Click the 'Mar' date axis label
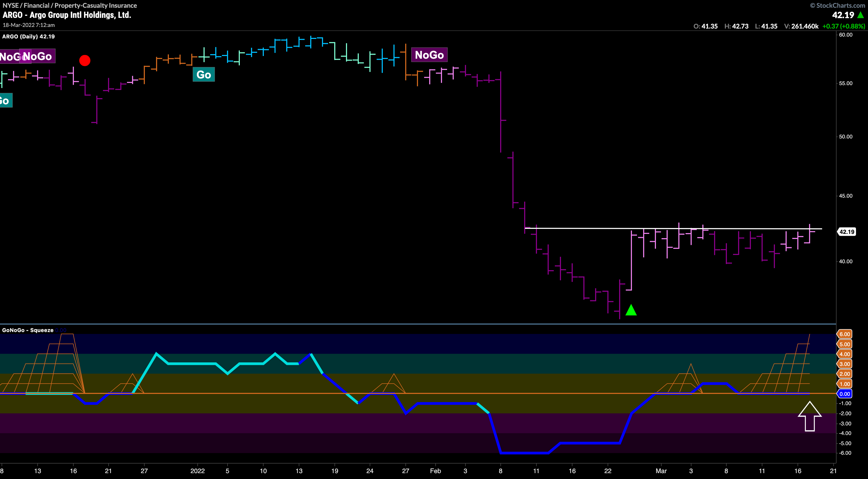The height and width of the screenshot is (479, 868). pos(661,471)
